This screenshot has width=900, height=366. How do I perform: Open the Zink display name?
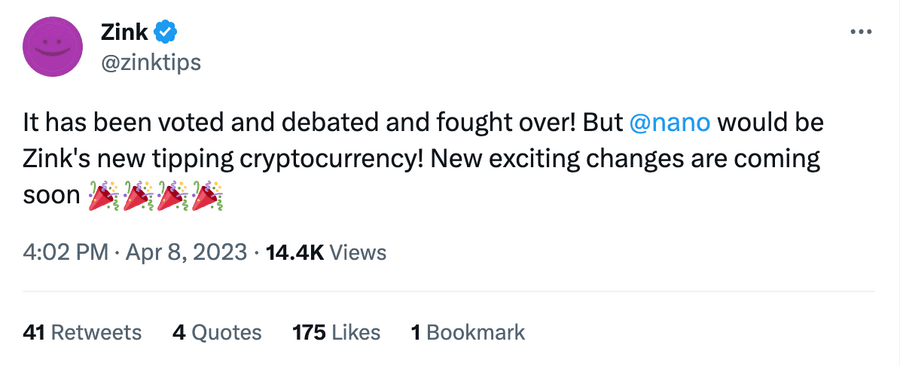pyautogui.click(x=124, y=33)
